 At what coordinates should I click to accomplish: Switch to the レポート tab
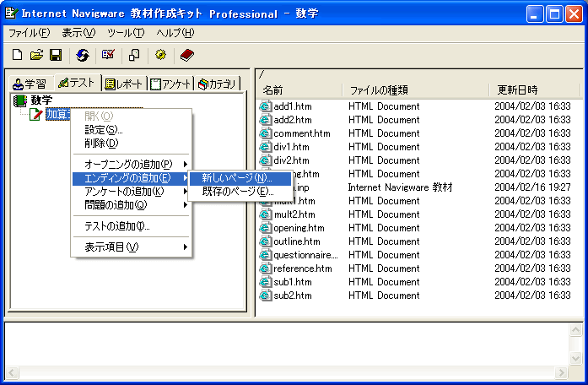click(x=124, y=84)
